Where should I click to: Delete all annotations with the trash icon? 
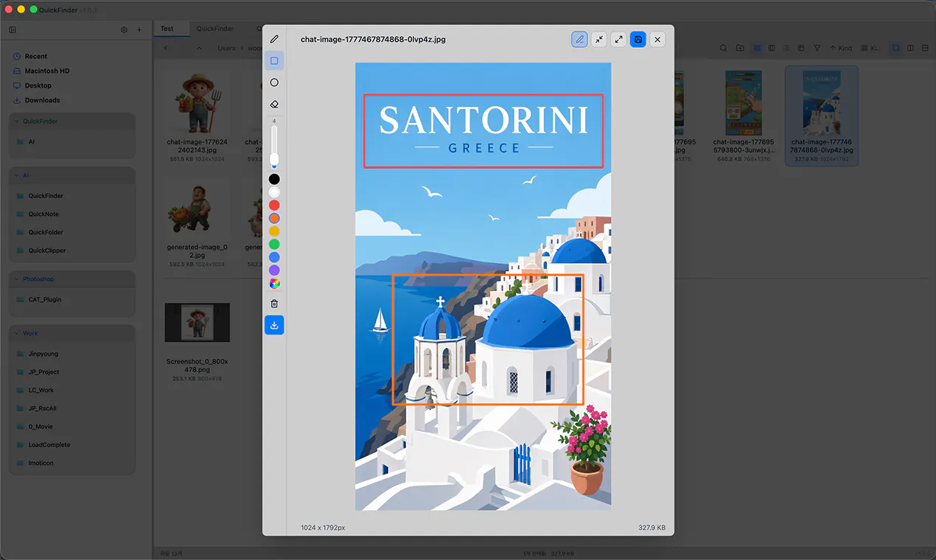point(274,304)
